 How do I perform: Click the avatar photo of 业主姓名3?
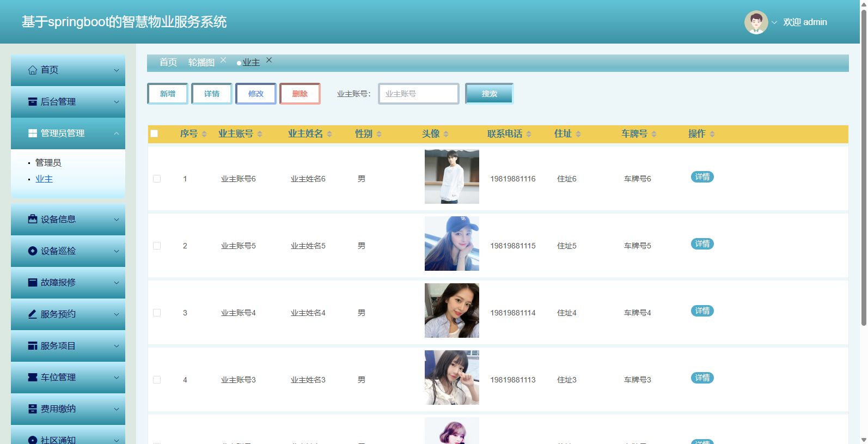coord(452,378)
